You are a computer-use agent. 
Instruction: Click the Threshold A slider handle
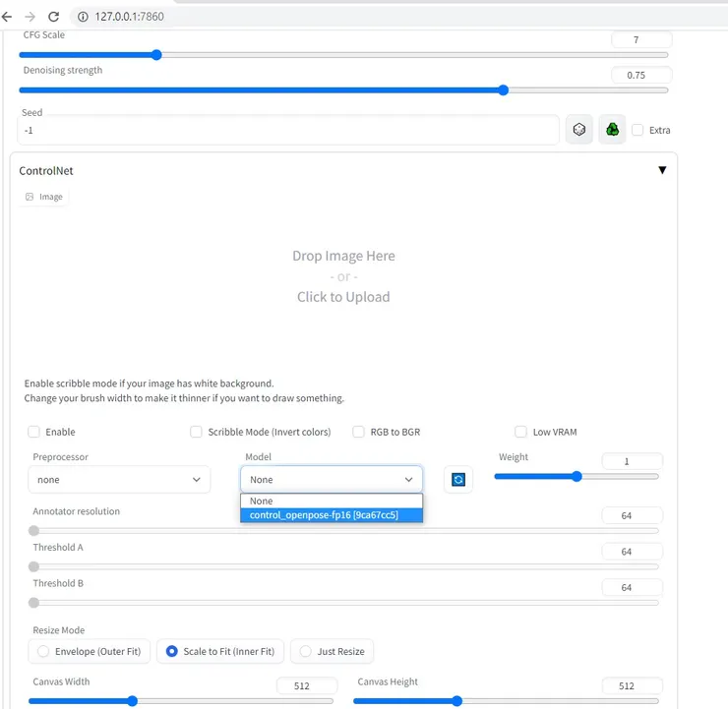point(33,566)
